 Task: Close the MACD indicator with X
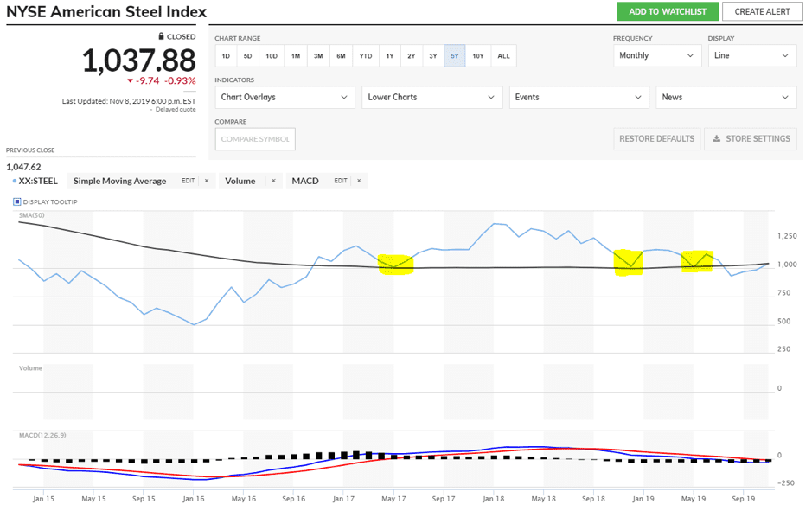[359, 181]
